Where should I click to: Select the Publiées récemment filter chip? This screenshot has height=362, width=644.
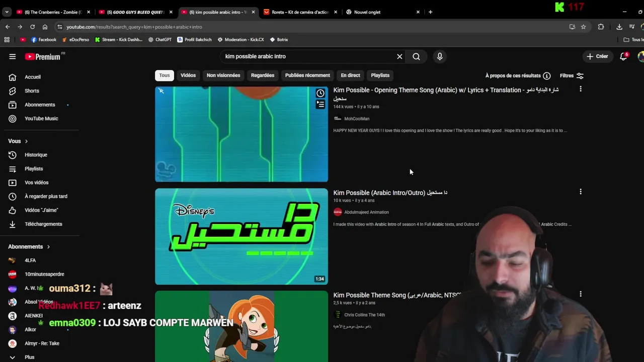[307, 75]
